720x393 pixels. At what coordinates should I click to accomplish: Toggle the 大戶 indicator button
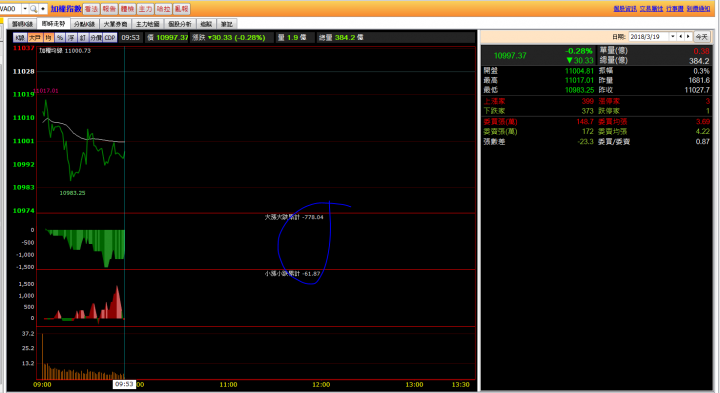tap(35, 38)
